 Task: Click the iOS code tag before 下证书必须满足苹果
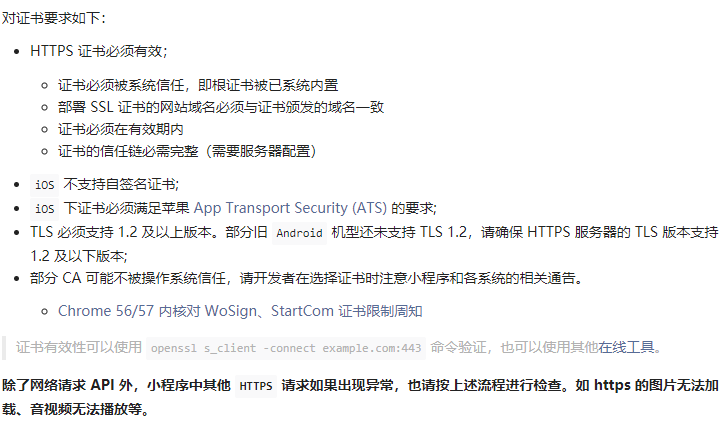(x=45, y=209)
